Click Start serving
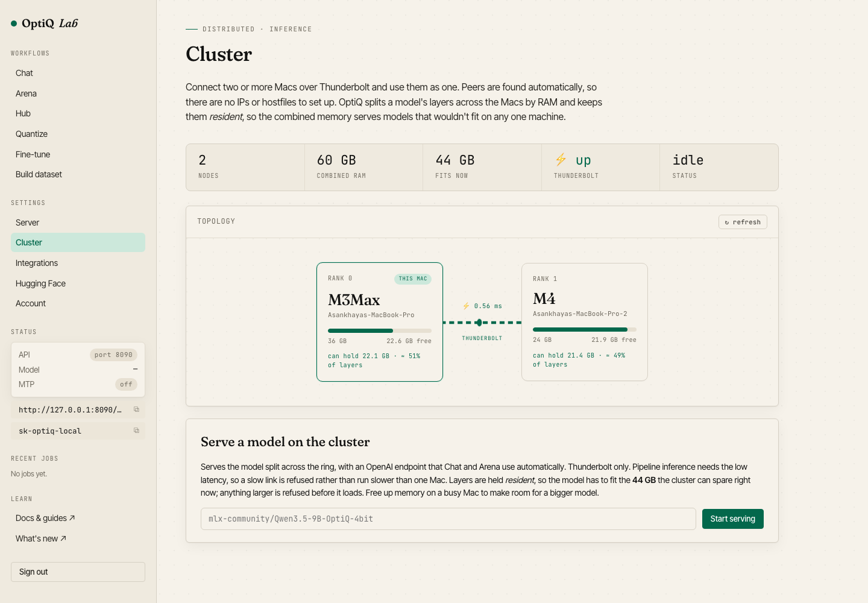The width and height of the screenshot is (868, 603). click(x=732, y=519)
